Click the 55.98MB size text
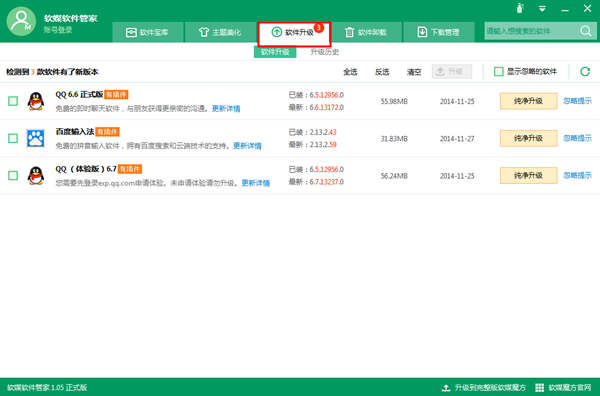The image size is (600, 396). tap(394, 101)
